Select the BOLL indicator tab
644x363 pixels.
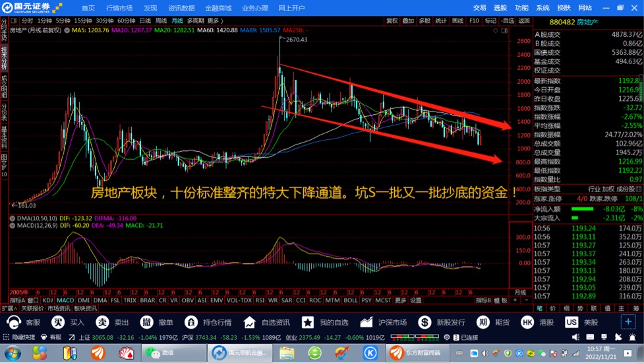(350, 300)
